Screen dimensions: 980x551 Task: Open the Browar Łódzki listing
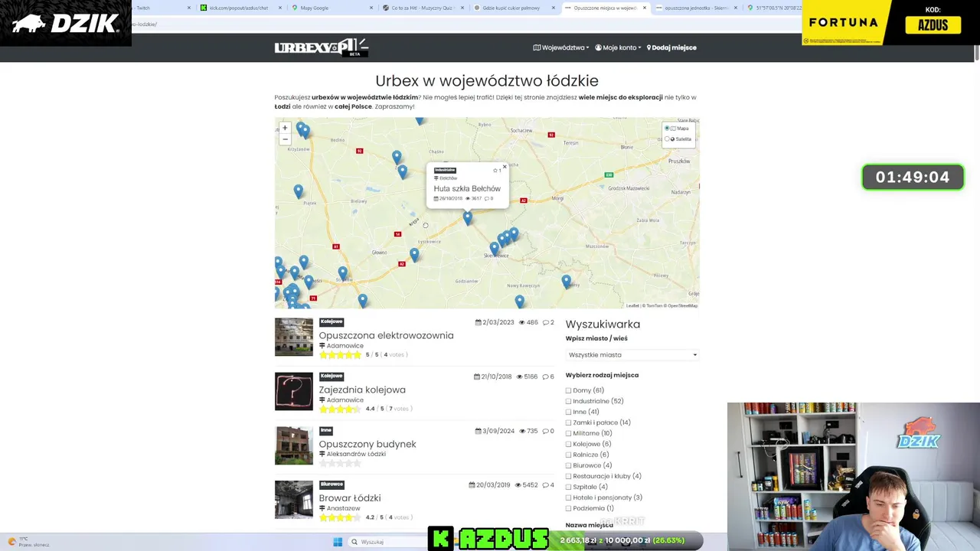click(350, 498)
